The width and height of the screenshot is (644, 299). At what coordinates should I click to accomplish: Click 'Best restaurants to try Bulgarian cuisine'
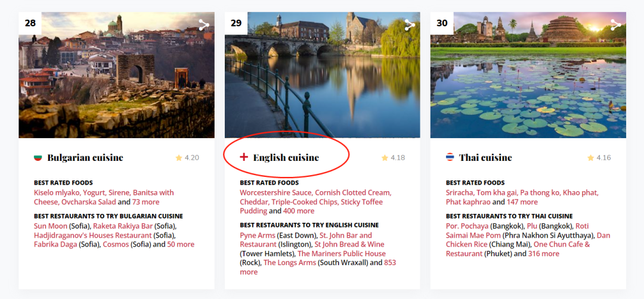point(109,216)
